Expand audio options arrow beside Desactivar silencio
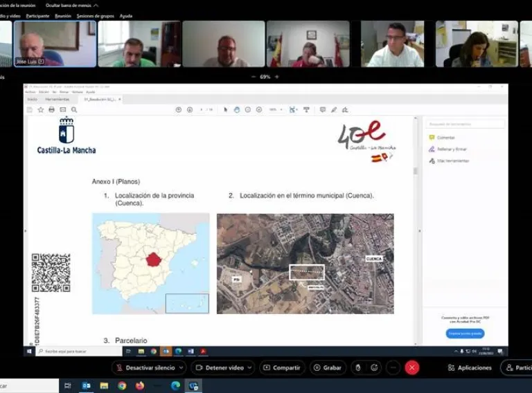This screenshot has width=532, height=393. point(181,367)
